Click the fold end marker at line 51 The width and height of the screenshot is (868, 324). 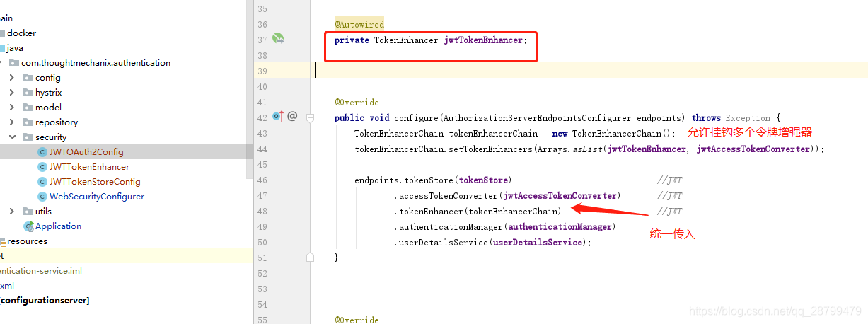pyautogui.click(x=310, y=257)
